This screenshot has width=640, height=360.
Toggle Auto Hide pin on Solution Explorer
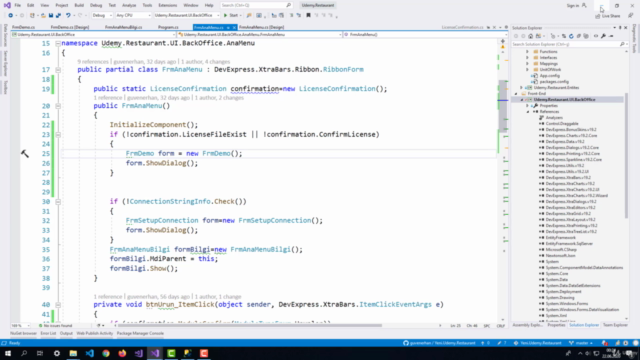[x=620, y=28]
